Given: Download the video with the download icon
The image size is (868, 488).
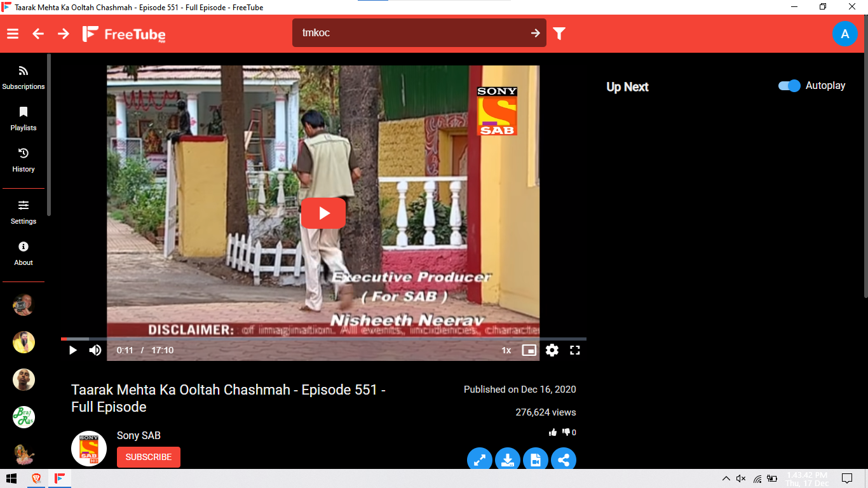Looking at the screenshot, I should (508, 459).
